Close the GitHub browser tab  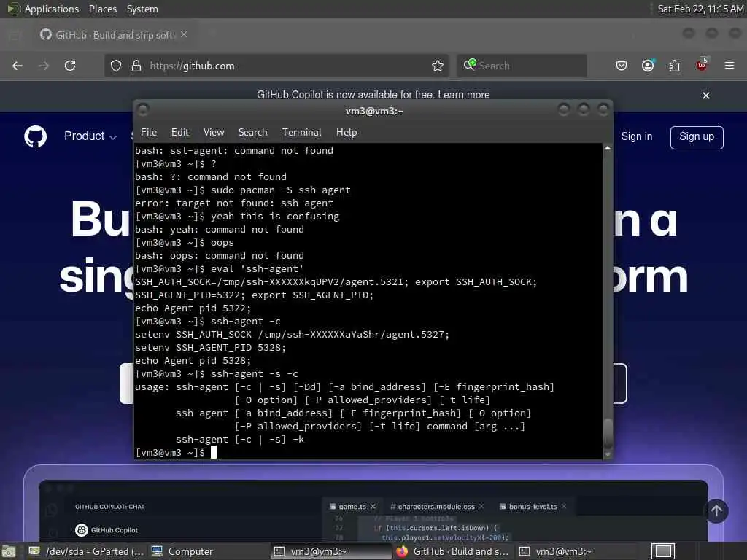[x=184, y=35]
